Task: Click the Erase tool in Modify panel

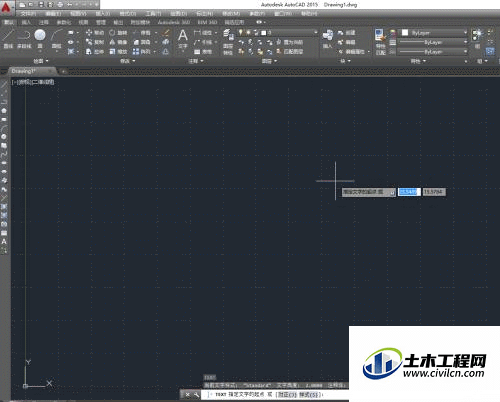Action: [x=166, y=33]
